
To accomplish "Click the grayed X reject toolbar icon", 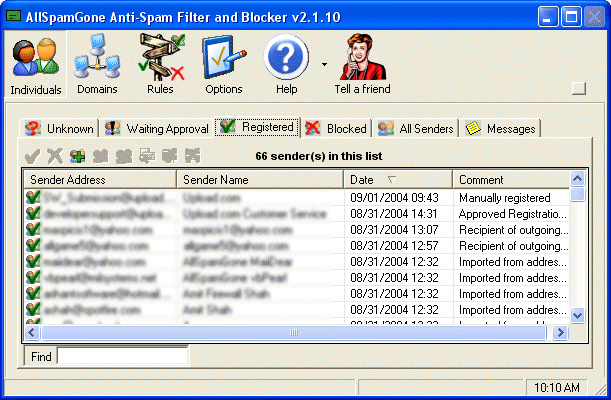I will tap(55, 156).
